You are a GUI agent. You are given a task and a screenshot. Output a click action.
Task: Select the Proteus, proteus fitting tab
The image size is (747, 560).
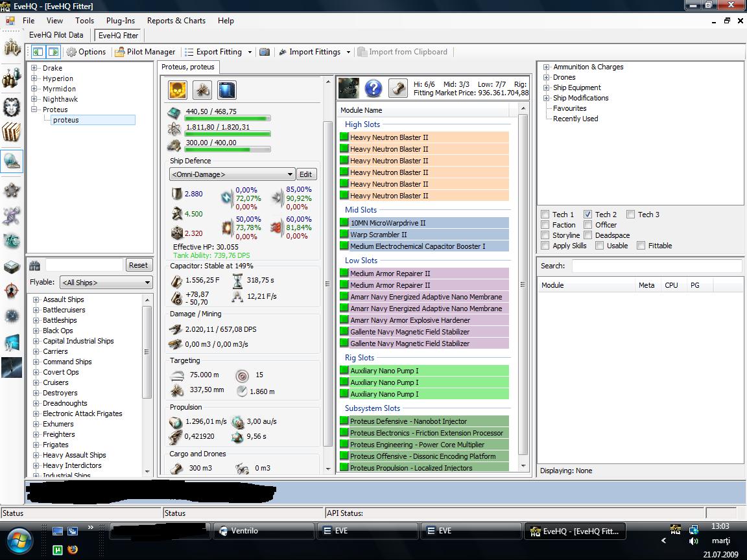(x=187, y=67)
